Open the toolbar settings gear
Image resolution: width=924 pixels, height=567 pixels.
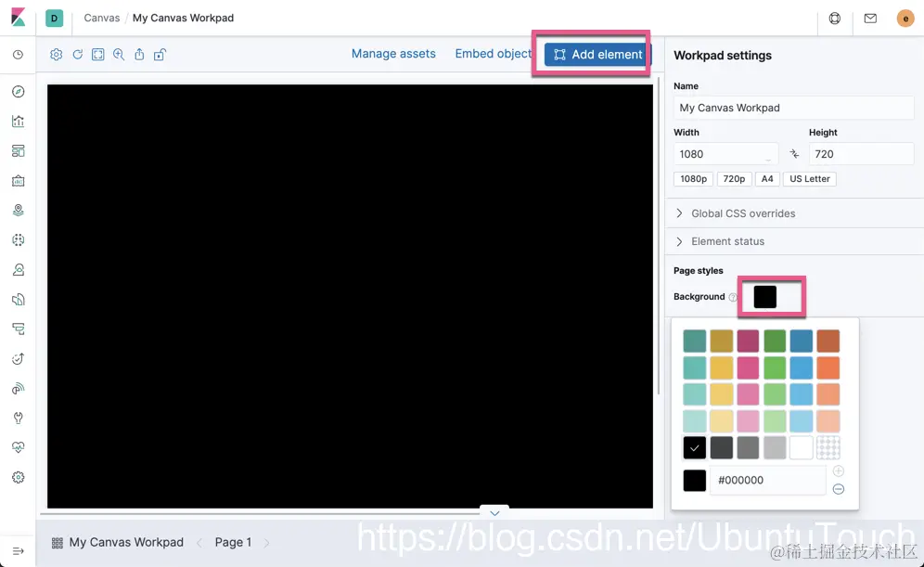click(x=56, y=54)
